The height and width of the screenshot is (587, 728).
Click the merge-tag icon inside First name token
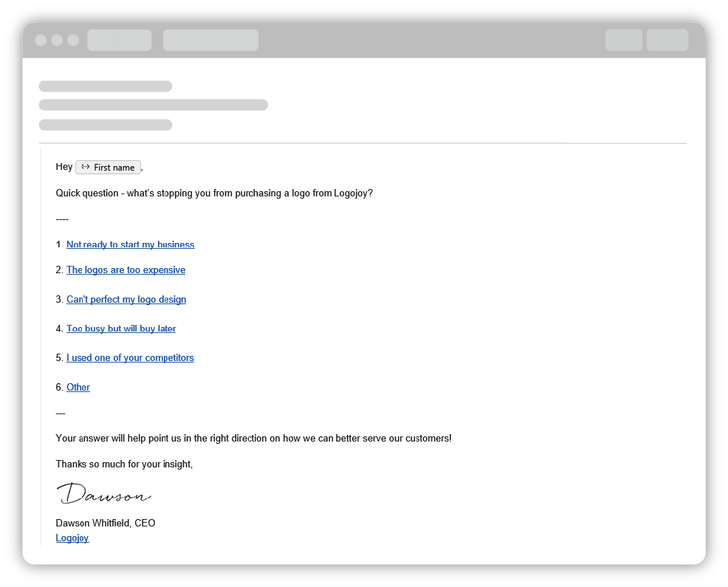point(85,168)
